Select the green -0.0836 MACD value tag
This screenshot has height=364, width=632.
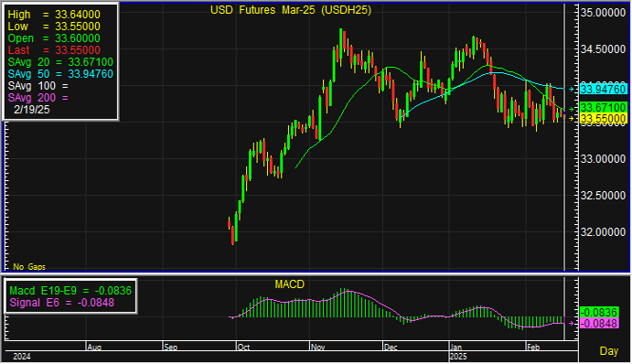tap(599, 313)
